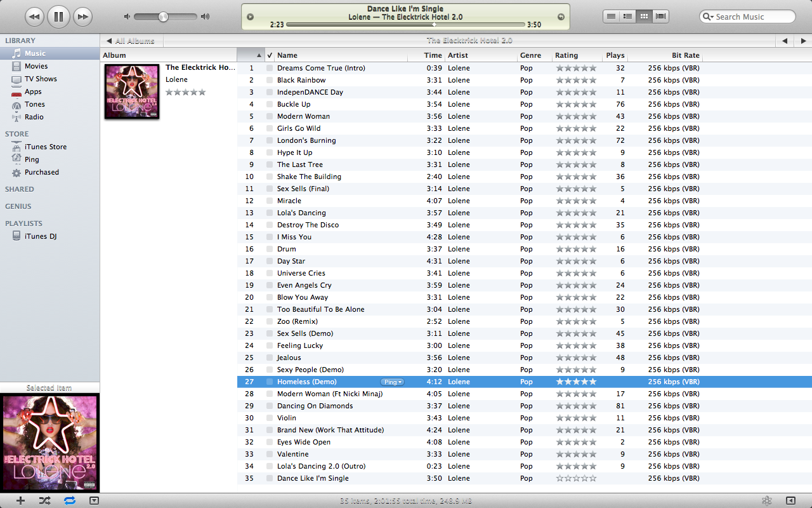Toggle checkbox for Dreams Come True (Intro)
This screenshot has width=812, height=508.
(270, 68)
